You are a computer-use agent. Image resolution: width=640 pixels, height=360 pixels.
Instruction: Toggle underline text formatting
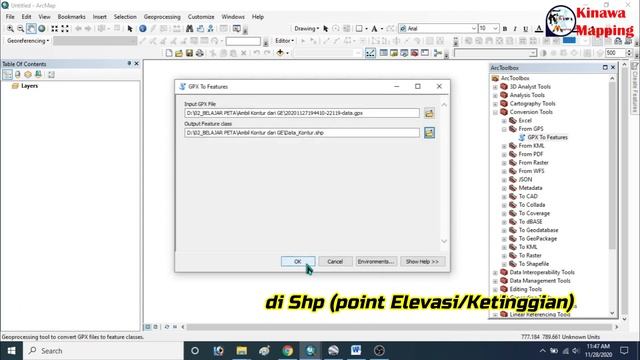525,29
